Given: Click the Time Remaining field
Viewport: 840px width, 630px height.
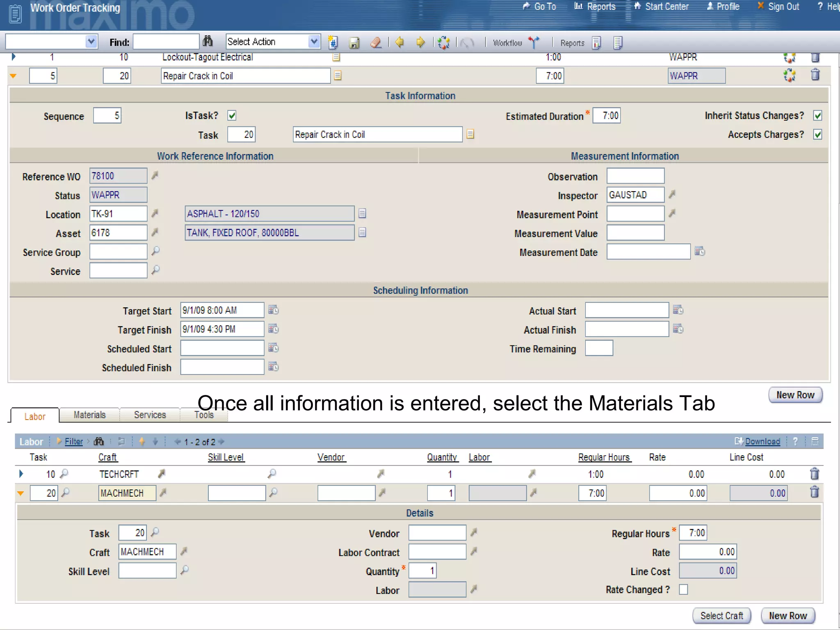Looking at the screenshot, I should click(x=599, y=348).
